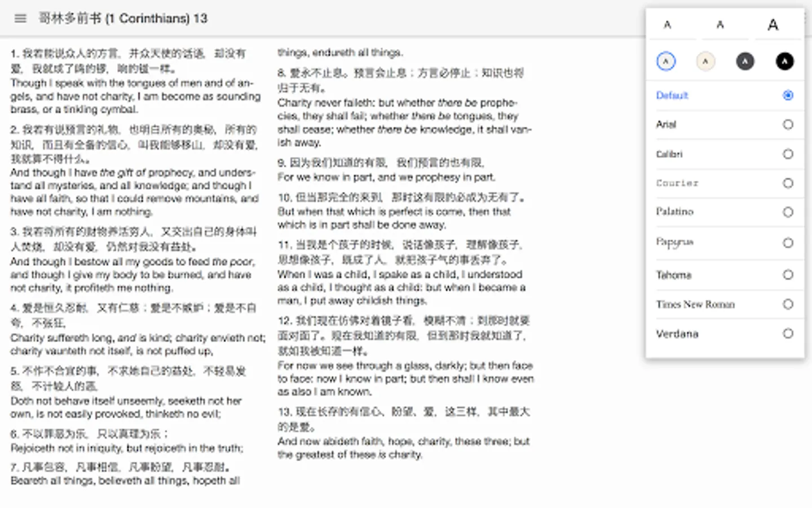Image resolution: width=812 pixels, height=508 pixels.
Task: Click the 1 Corinthians 13 chapter title
Action: [x=123, y=18]
